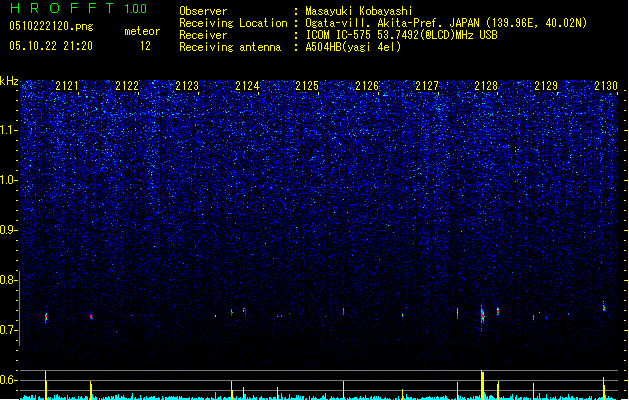Select the ICOM IC-575 receiver text
The width and height of the screenshot is (629, 400).
pyautogui.click(x=402, y=35)
